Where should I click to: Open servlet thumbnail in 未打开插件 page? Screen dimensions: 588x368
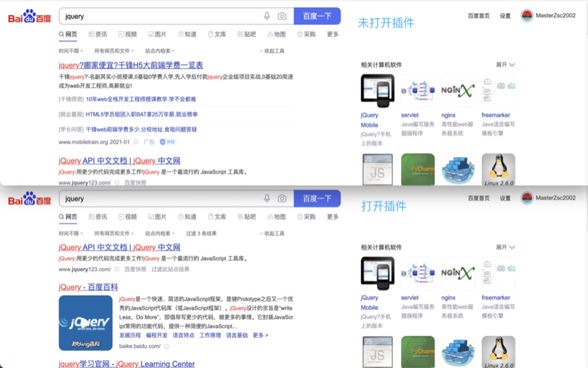(x=418, y=91)
